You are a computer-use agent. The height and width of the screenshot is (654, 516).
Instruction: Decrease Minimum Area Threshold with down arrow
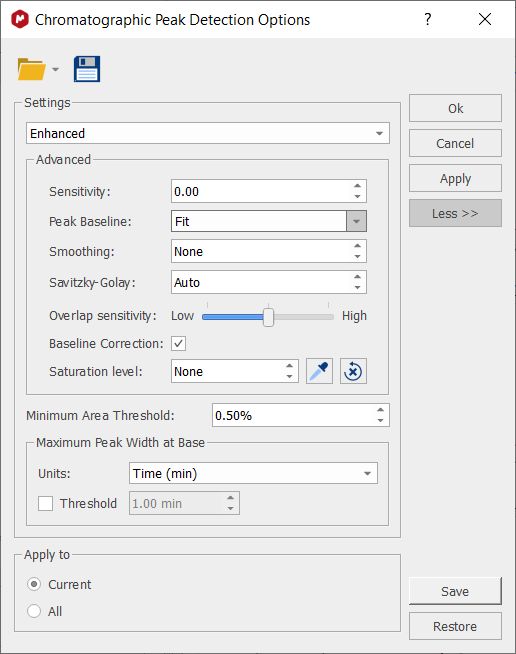pos(380,420)
